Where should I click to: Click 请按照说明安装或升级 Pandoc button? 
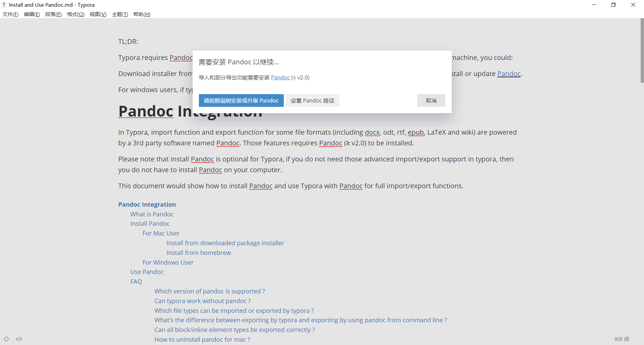241,100
